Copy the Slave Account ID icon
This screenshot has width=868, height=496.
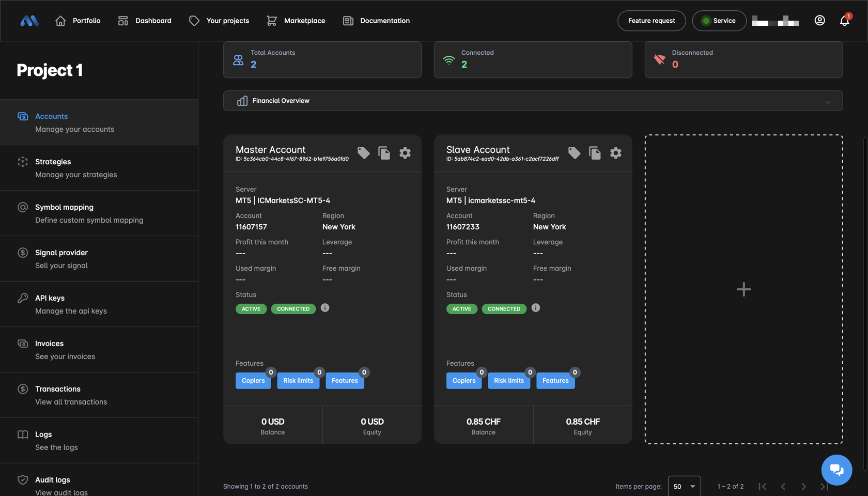click(x=595, y=153)
